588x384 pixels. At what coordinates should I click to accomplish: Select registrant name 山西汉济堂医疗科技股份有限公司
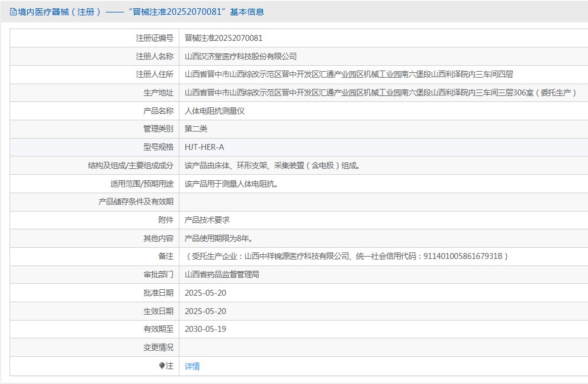[240, 56]
